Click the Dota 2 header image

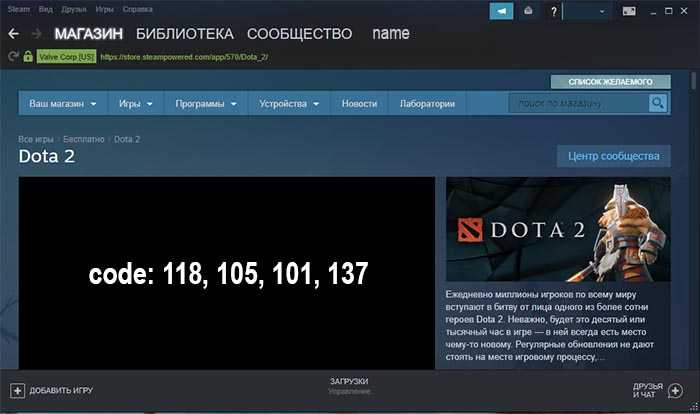558,229
